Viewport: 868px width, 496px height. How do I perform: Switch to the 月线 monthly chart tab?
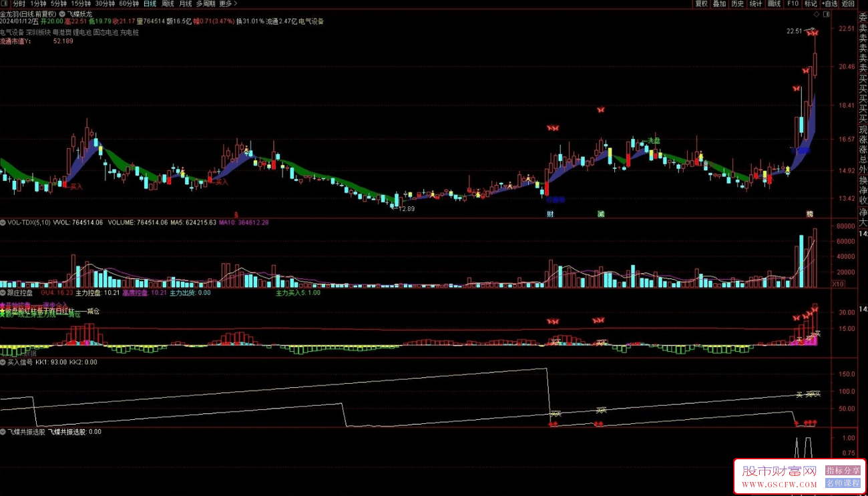(185, 3)
